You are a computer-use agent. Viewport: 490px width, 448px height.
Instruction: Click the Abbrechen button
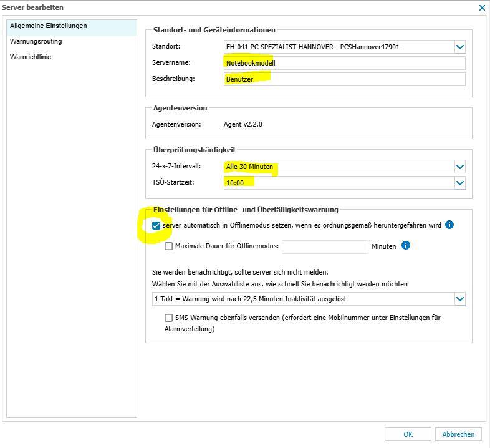pyautogui.click(x=458, y=434)
